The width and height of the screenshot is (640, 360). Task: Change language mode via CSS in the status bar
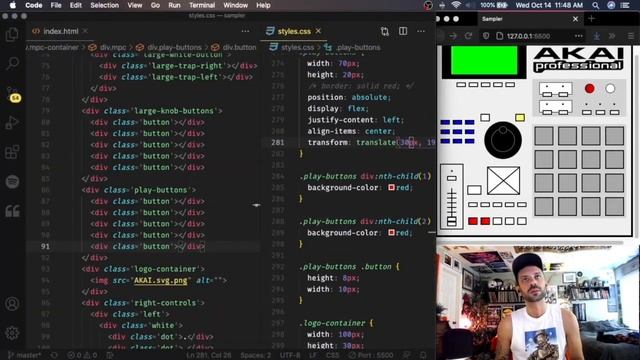(333, 355)
